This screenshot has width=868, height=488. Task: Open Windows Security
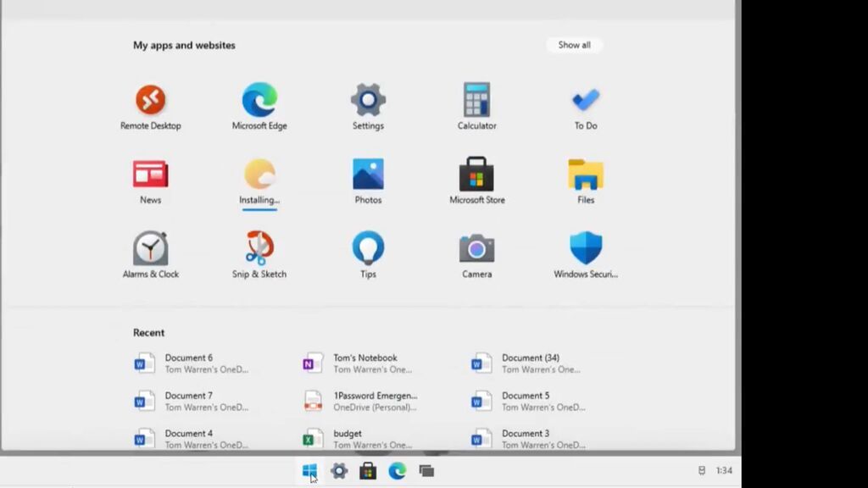[586, 255]
